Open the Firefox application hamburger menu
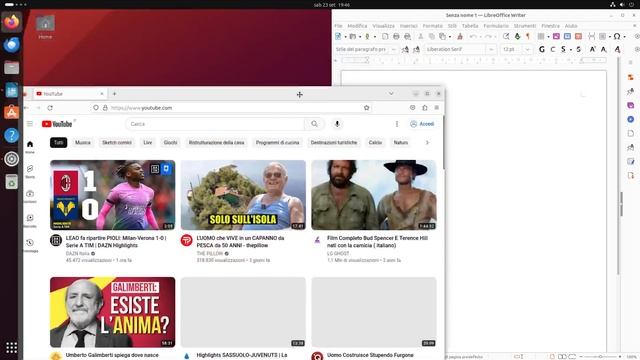Image resolution: width=640 pixels, height=360 pixels. 436,108
